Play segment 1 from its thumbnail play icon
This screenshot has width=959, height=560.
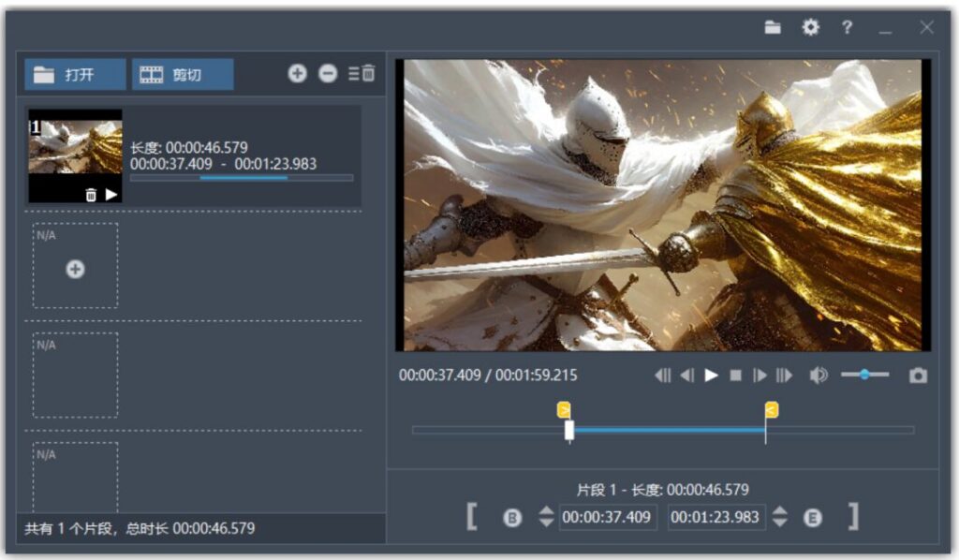click(x=111, y=195)
